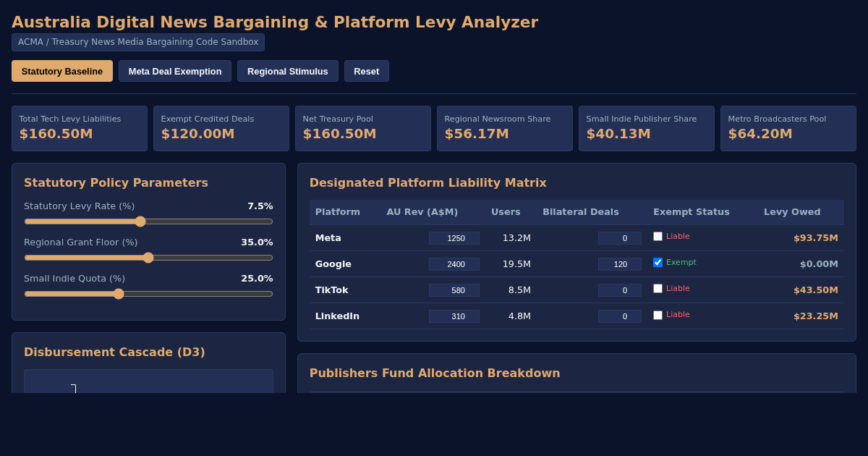Toggle TikTok exempt status checkbox
This screenshot has height=456, width=868.
[x=658, y=289]
